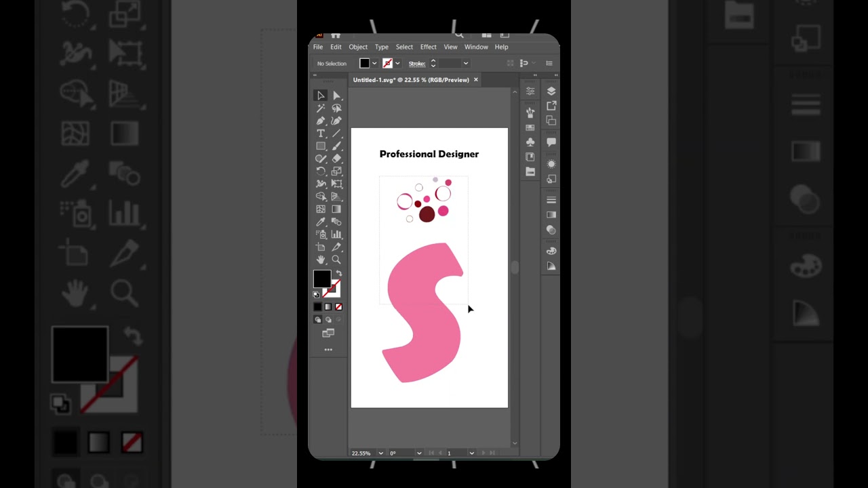Select the Free Transform tool

point(336,184)
